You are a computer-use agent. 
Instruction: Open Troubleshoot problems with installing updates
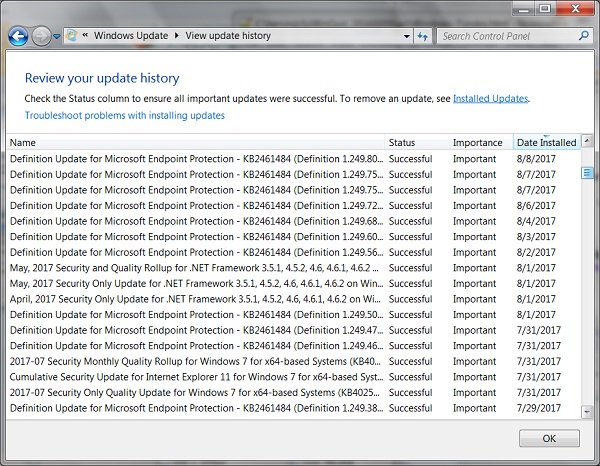125,116
